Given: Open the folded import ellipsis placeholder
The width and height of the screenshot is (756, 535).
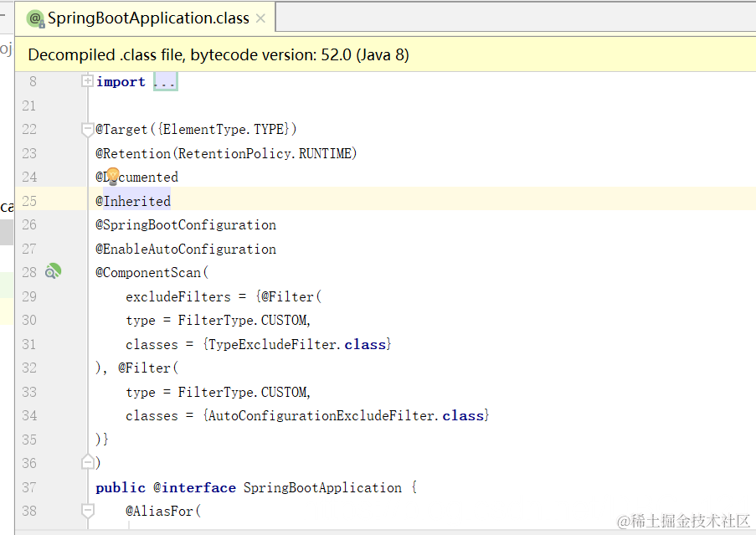Looking at the screenshot, I should (166, 81).
